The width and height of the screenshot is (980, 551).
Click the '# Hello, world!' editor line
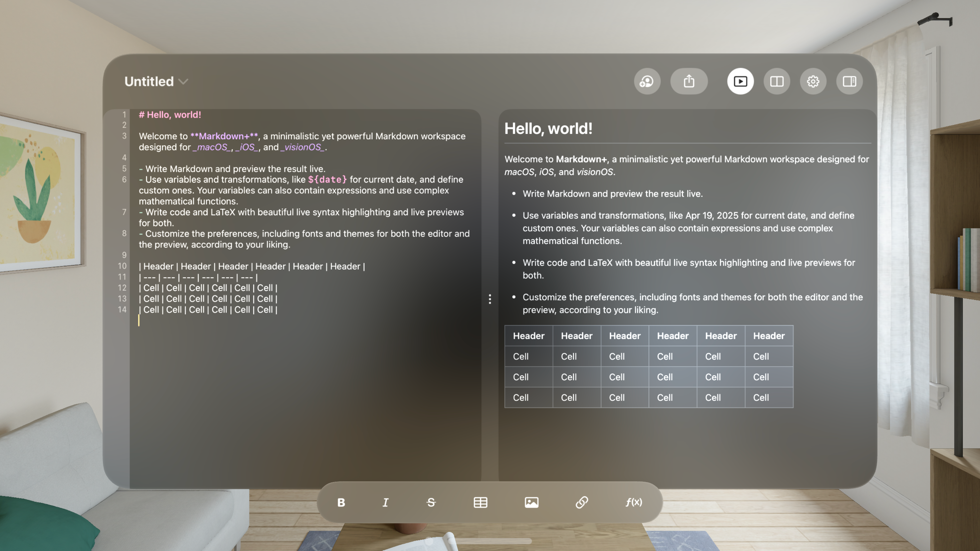(x=170, y=115)
